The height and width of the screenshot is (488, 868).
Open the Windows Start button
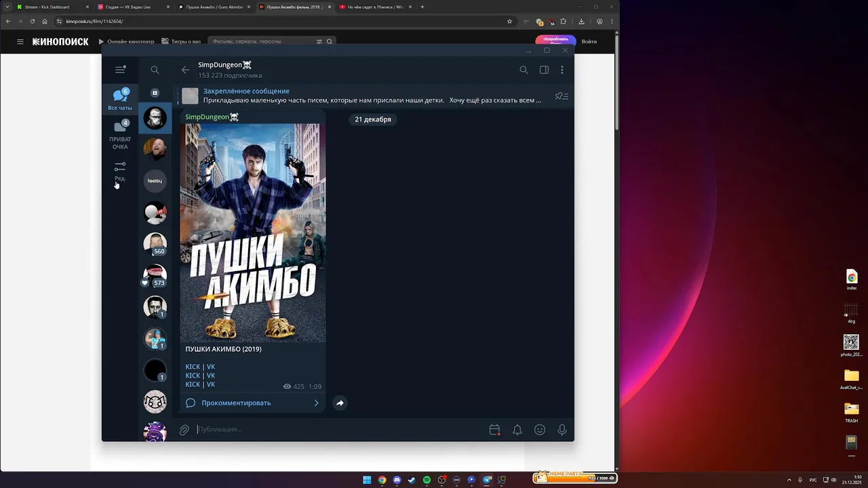(x=367, y=480)
